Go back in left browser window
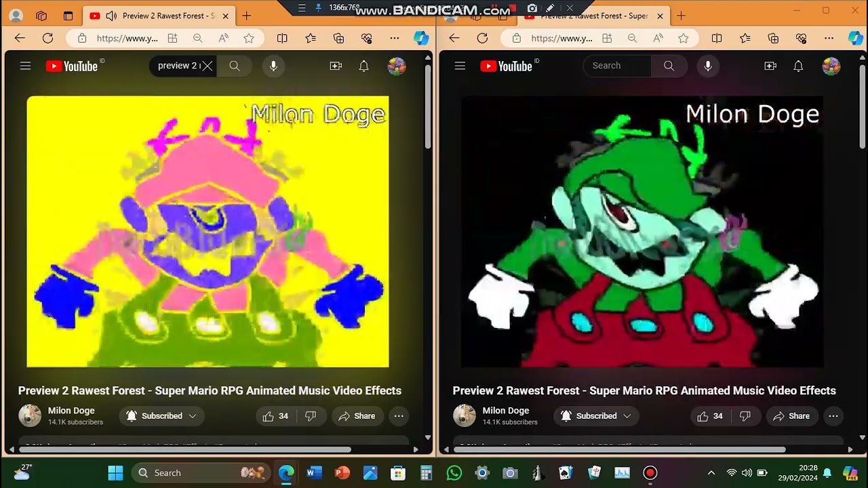868x488 pixels. tap(20, 39)
